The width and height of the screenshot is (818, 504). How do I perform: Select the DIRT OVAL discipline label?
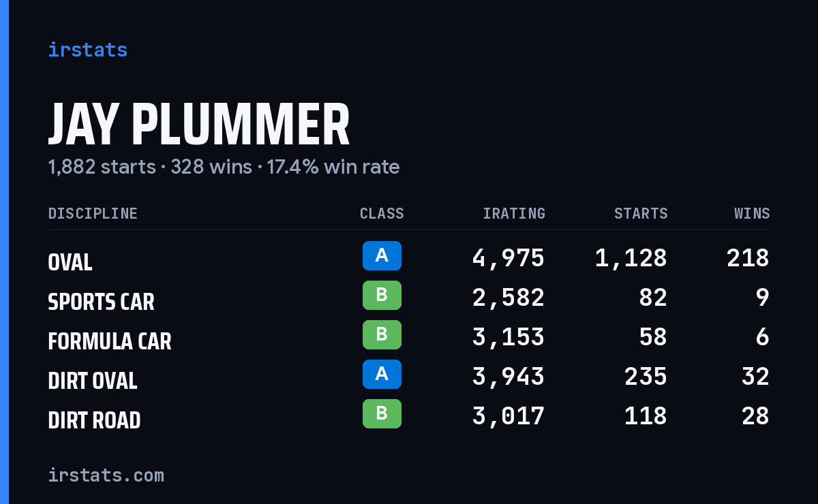(x=93, y=381)
